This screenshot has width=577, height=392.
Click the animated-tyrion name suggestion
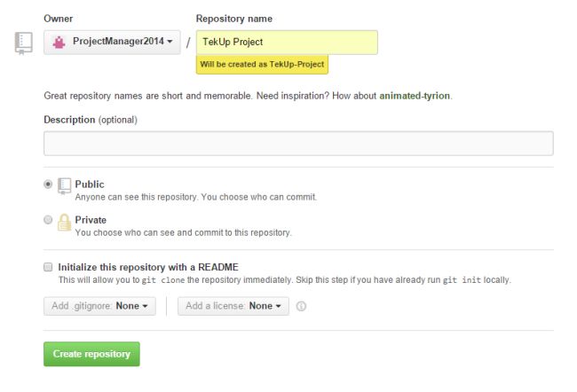(x=415, y=96)
